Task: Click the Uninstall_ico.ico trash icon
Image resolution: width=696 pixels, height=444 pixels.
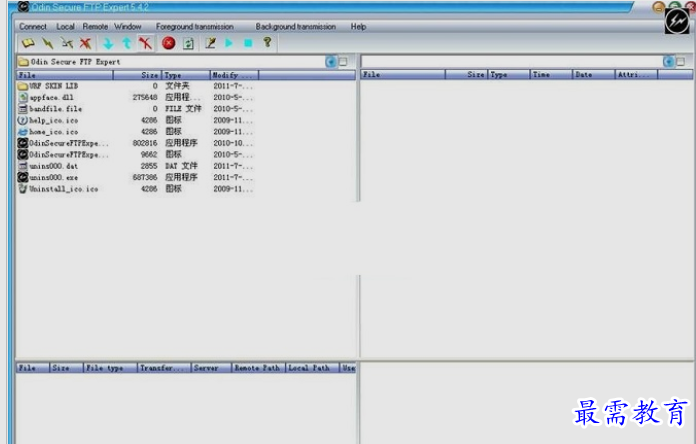Action: [23, 189]
